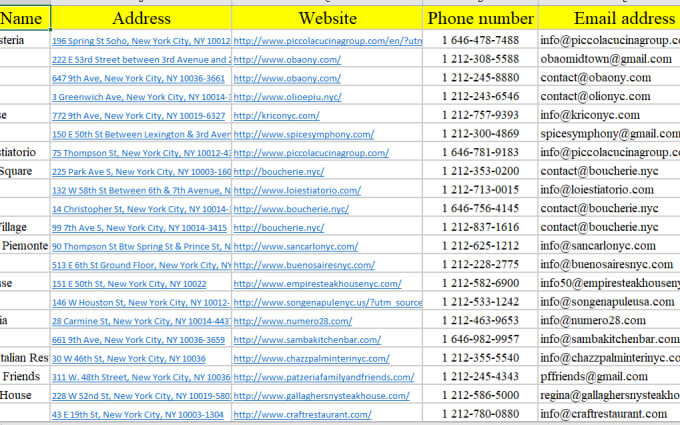Open the 513 E 6th St address link
Image resolution: width=680 pixels, height=425 pixels.
pyautogui.click(x=141, y=265)
